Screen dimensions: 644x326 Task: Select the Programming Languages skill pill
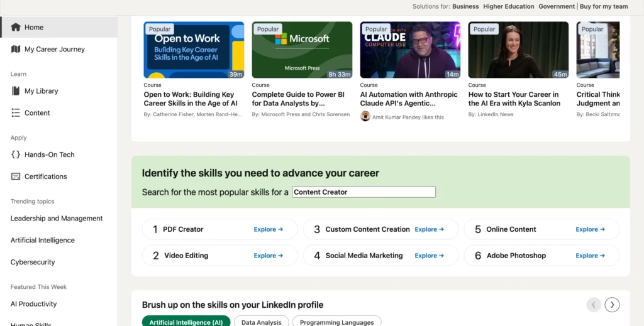[337, 322]
